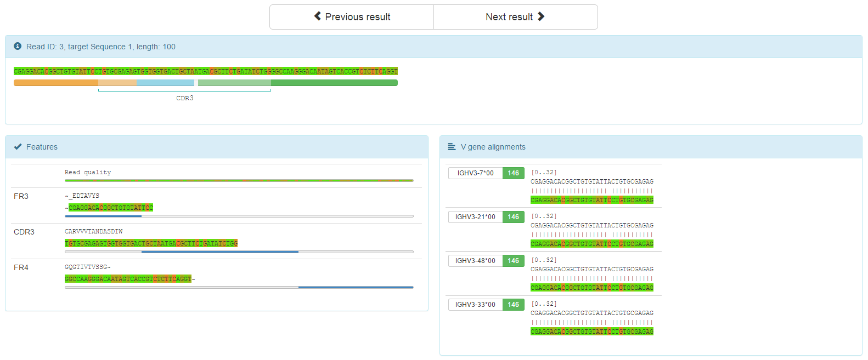Viewport: 868px width, 360px height.
Task: Click the FR4 nucleotide sequence
Action: [x=128, y=279]
